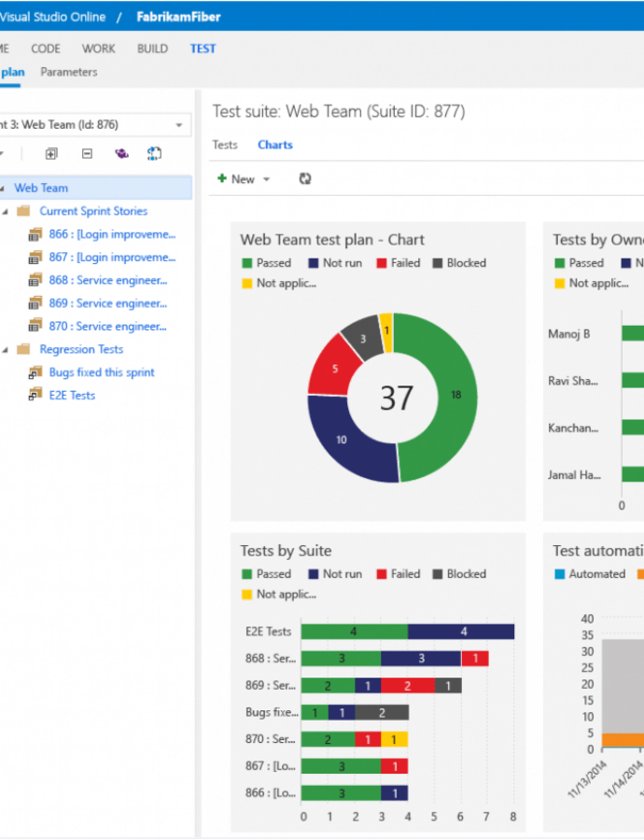The height and width of the screenshot is (840, 644).
Task: Click the Regression Tests folder icon
Action: [x=23, y=349]
